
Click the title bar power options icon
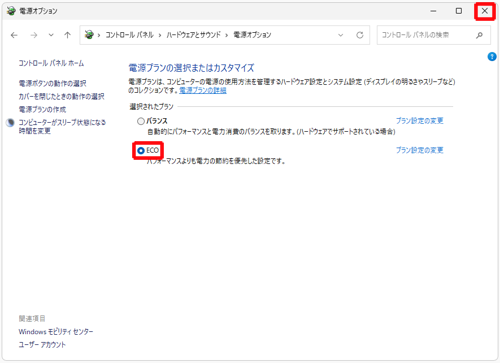click(x=11, y=11)
